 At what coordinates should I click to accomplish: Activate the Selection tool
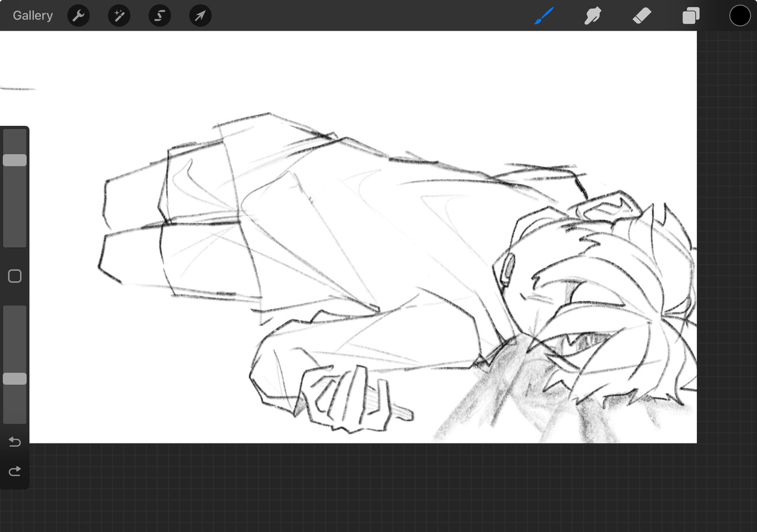tap(160, 15)
